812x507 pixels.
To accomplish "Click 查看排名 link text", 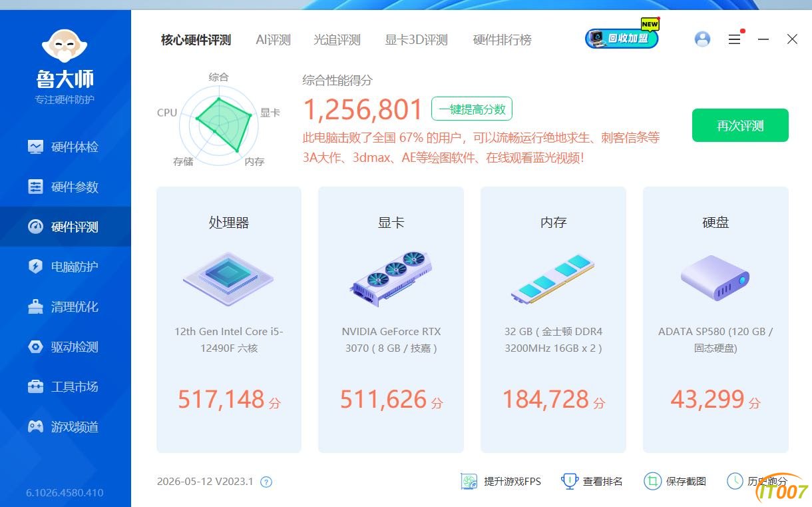I will [x=603, y=481].
